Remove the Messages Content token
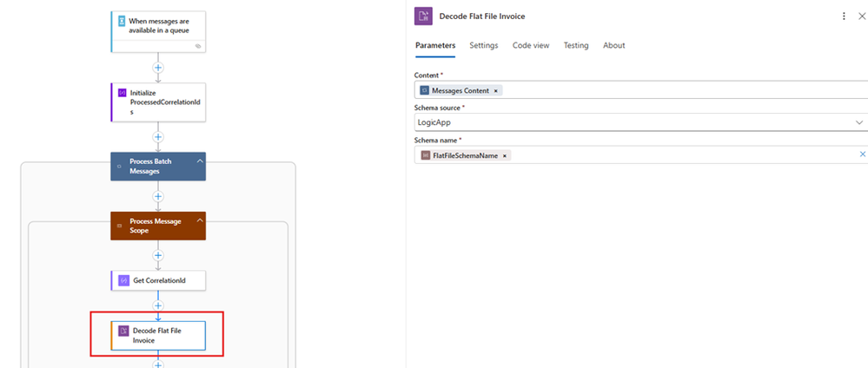Image resolution: width=868 pixels, height=368 pixels. [496, 90]
